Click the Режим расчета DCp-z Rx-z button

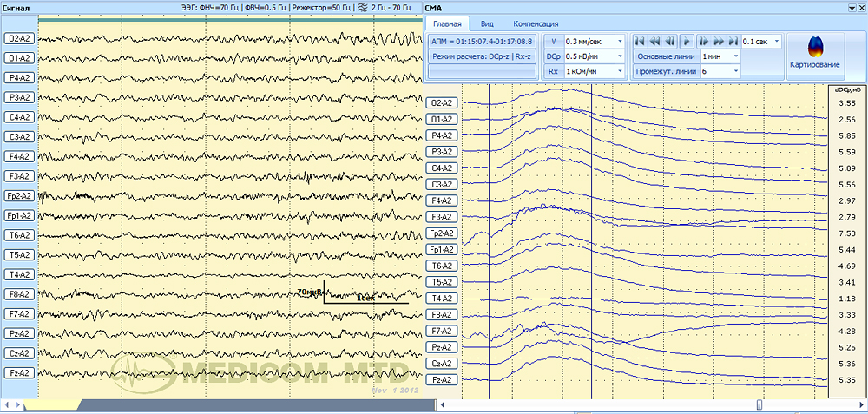482,56
